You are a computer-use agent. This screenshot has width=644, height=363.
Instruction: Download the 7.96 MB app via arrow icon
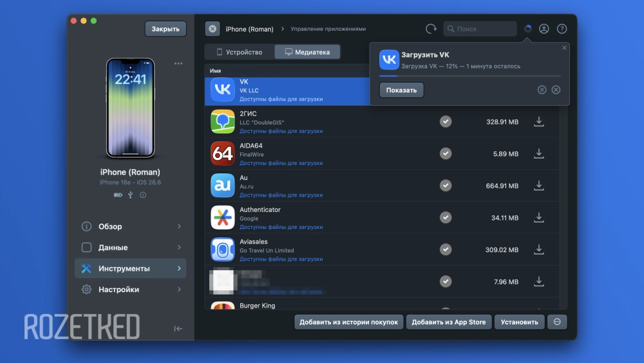pyautogui.click(x=539, y=282)
